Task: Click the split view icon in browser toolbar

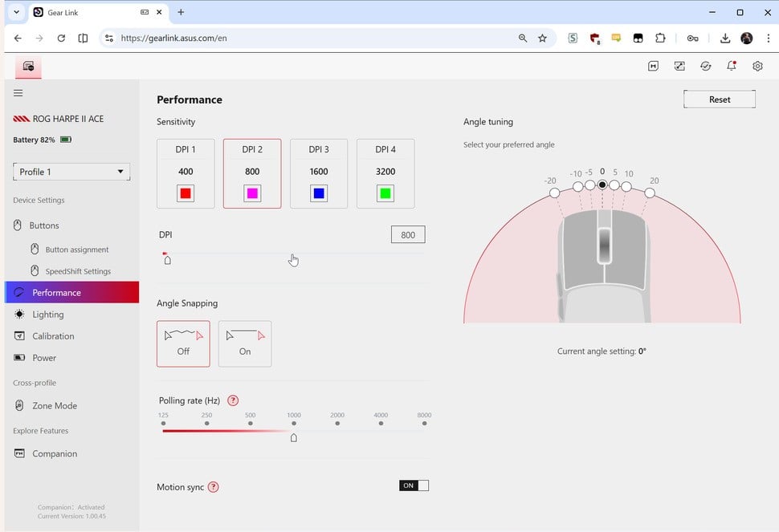Action: (x=83, y=39)
